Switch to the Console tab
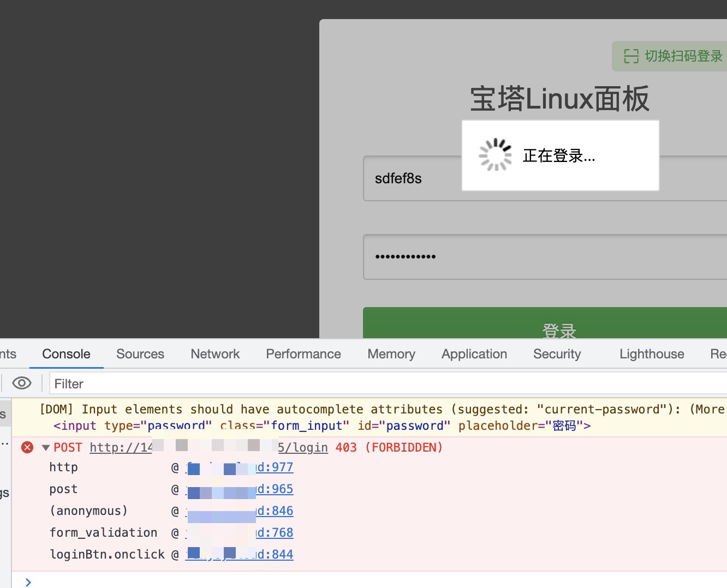 66,354
